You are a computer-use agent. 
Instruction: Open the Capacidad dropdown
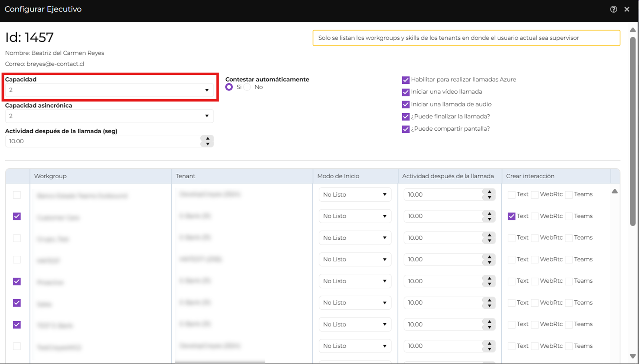(x=109, y=90)
